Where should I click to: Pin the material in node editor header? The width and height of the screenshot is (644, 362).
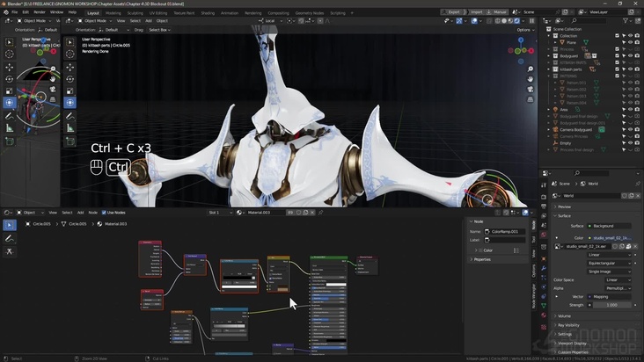[321, 213]
